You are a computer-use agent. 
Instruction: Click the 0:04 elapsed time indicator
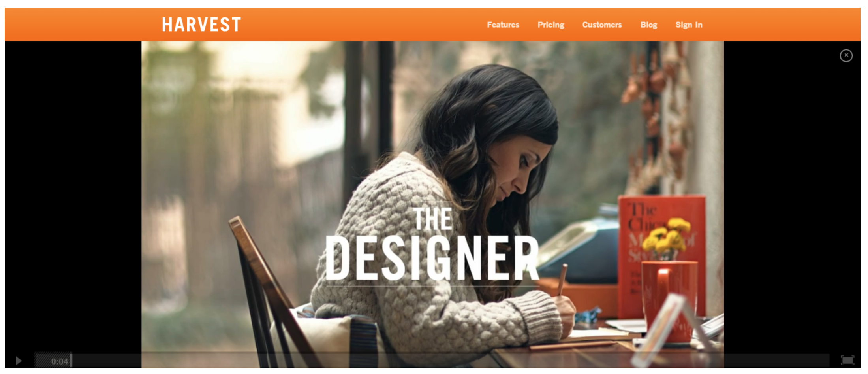tap(60, 361)
